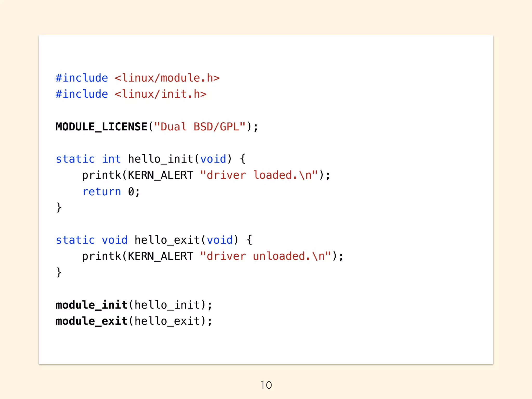Click the "driver loaded.\n" string
This screenshot has height=399, width=532.
259,175
